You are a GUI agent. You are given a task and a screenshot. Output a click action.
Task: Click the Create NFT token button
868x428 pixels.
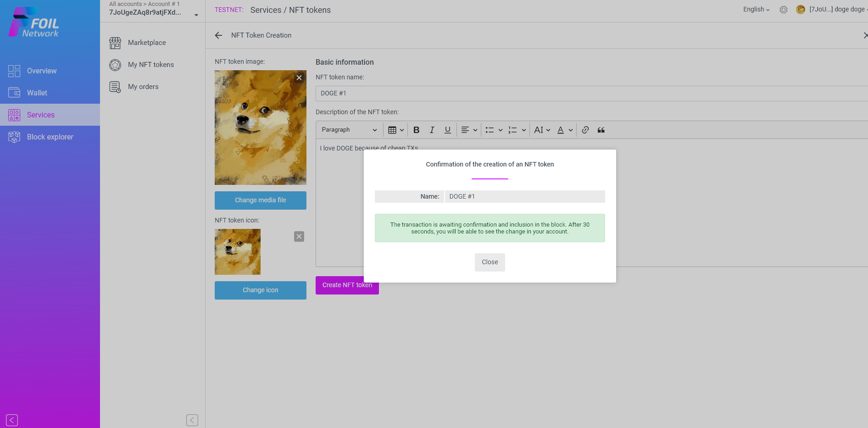click(347, 285)
